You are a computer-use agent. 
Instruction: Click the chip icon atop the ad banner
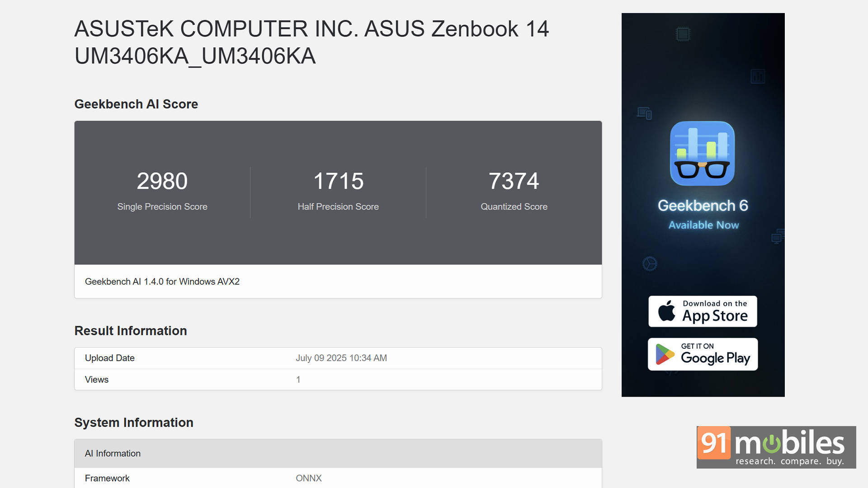tap(683, 34)
